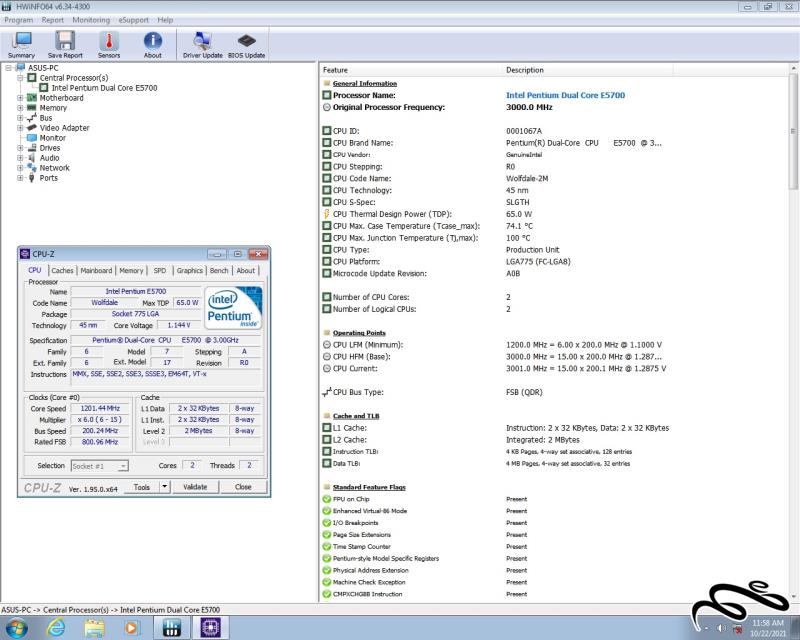Viewport: 800px width, 640px height.
Task: Expand the Audio tree node
Action: [x=20, y=158]
